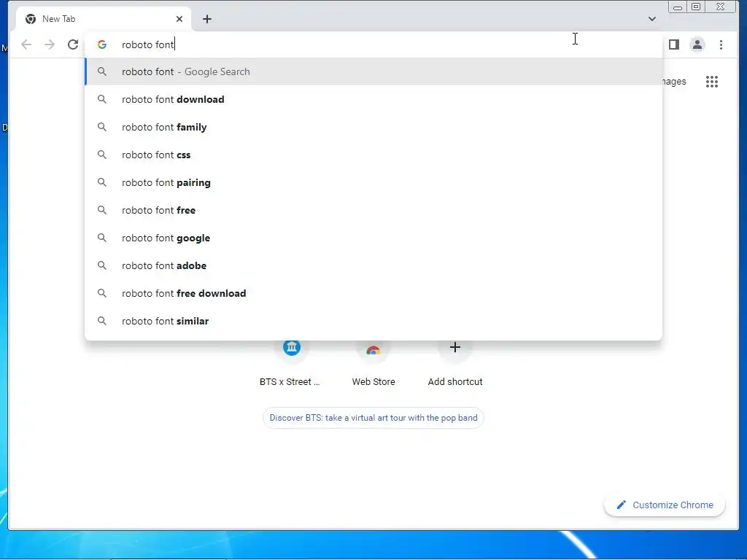Choose 'roboto font download' suggestion
Screen dimensions: 747x560
tap(373, 99)
